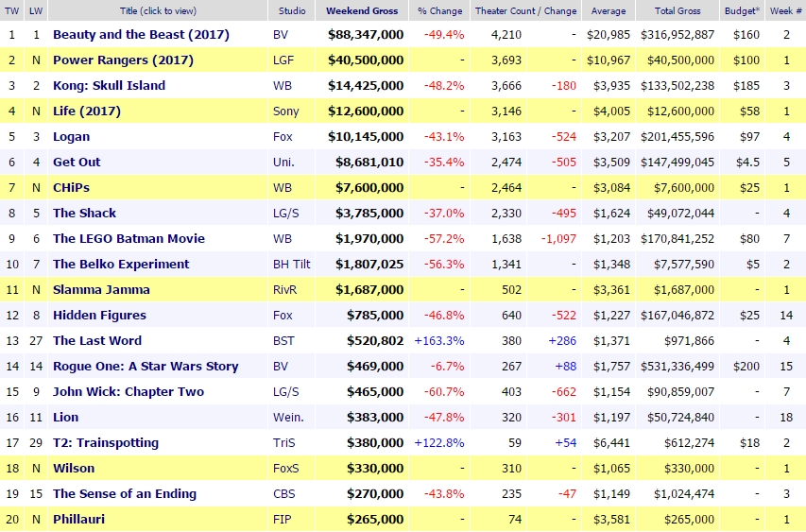Open Sony studio link in Life row
The height and width of the screenshot is (532, 806).
coord(285,111)
